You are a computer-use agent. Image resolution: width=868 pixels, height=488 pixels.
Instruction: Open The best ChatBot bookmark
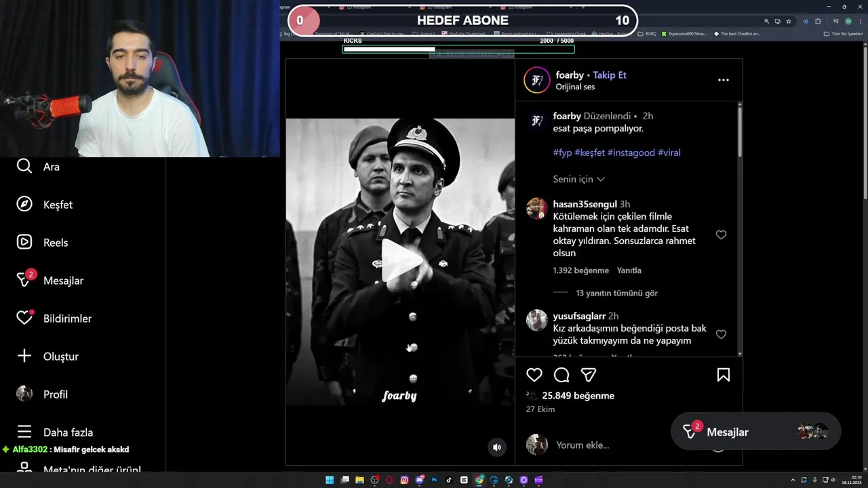pyautogui.click(x=737, y=34)
